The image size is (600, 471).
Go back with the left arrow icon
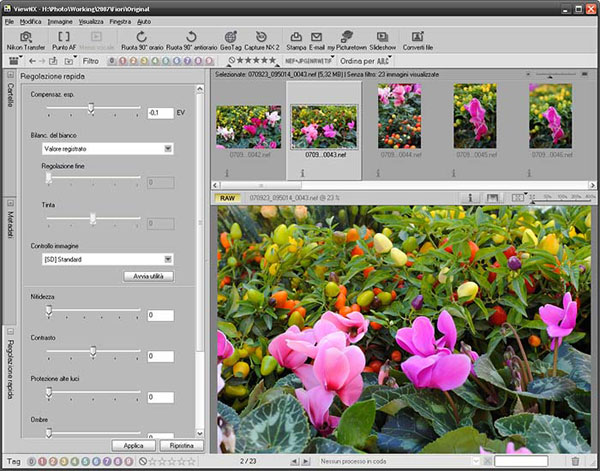tap(32, 61)
